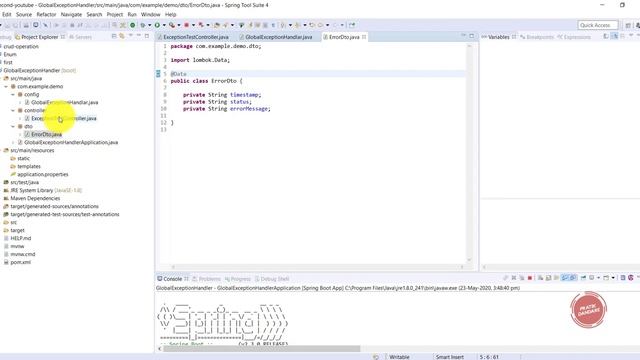Click the console horizontal scrollbar thumb
This screenshot has width=640, height=360.
pyautogui.click(x=262, y=349)
